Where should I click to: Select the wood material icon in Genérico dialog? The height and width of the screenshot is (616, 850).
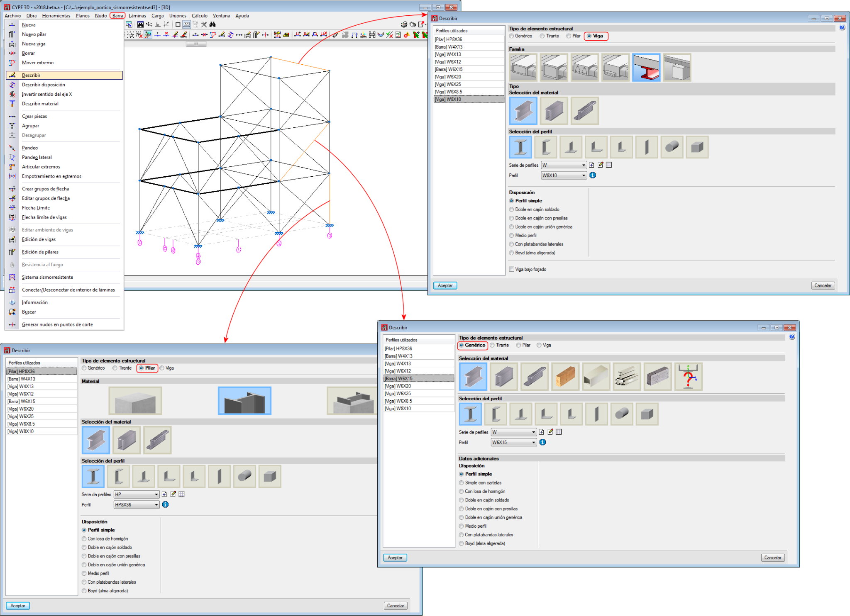565,376
